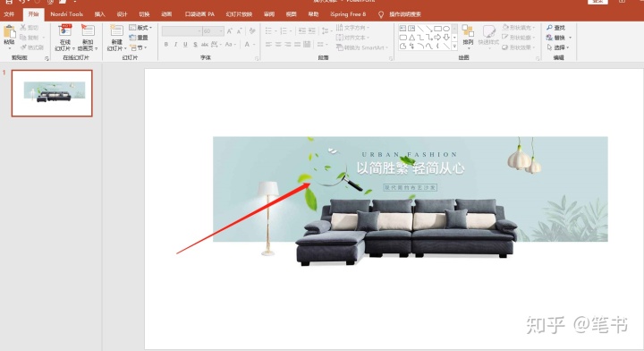Click the Cut (剪切) scissors icon

(x=23, y=27)
